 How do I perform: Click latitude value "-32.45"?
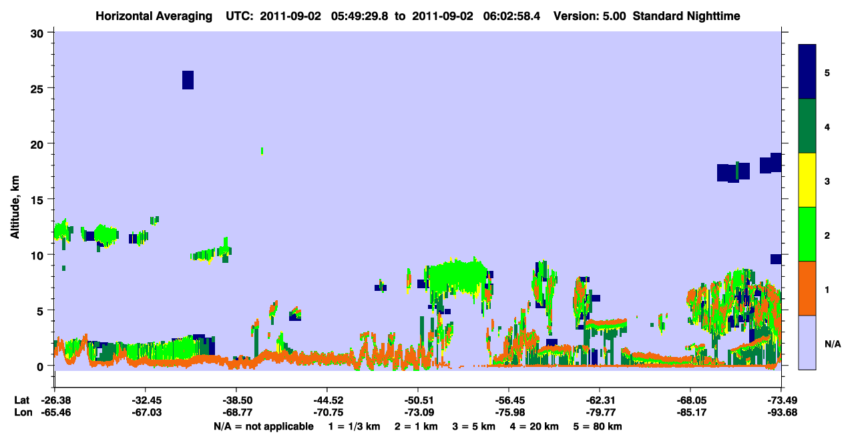(x=145, y=400)
